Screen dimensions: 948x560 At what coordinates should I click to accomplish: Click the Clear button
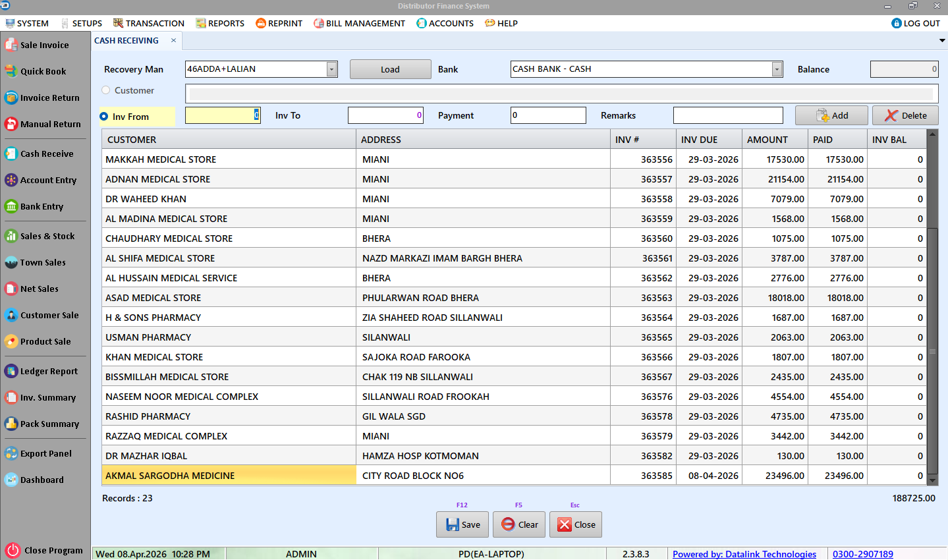[519, 524]
